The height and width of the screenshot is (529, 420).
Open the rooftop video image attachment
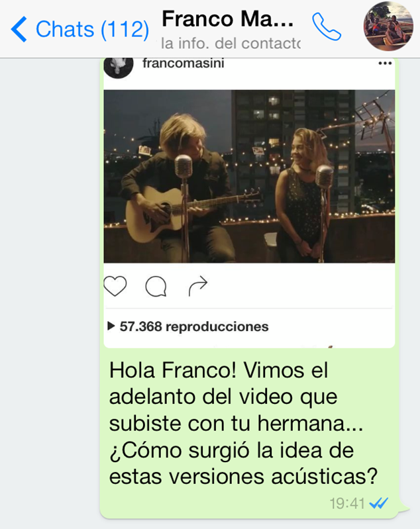coord(249,176)
